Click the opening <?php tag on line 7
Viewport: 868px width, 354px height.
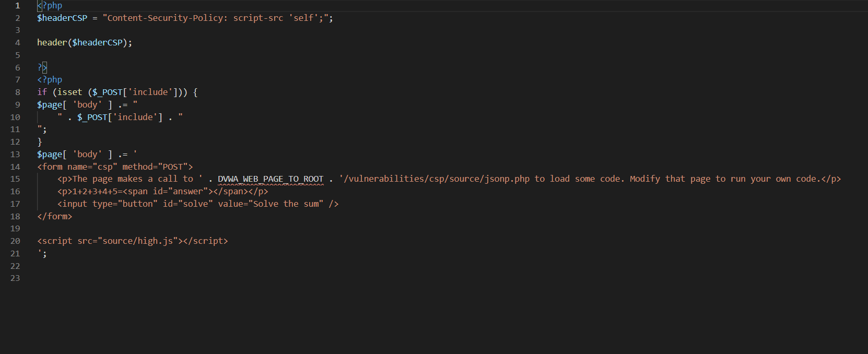coord(50,80)
